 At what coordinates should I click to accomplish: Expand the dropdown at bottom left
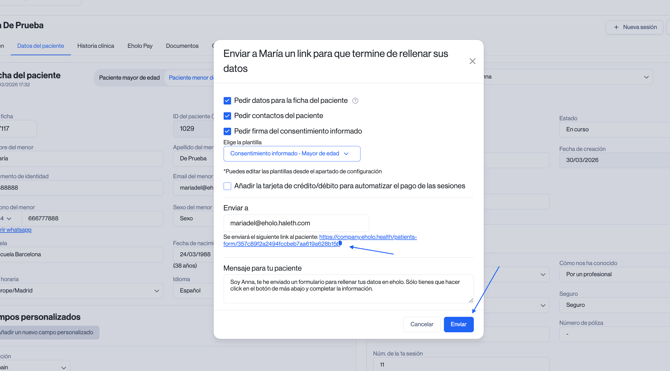pyautogui.click(x=63, y=367)
